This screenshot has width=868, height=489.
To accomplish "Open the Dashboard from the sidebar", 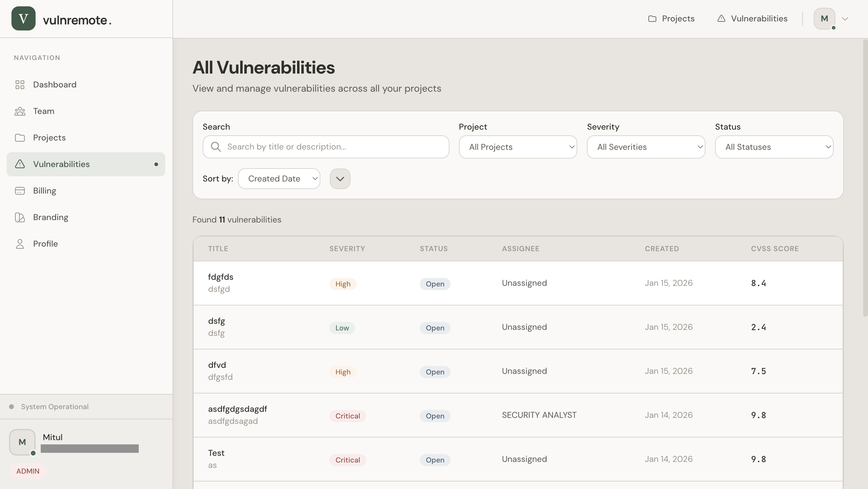I will click(x=19, y=84).
